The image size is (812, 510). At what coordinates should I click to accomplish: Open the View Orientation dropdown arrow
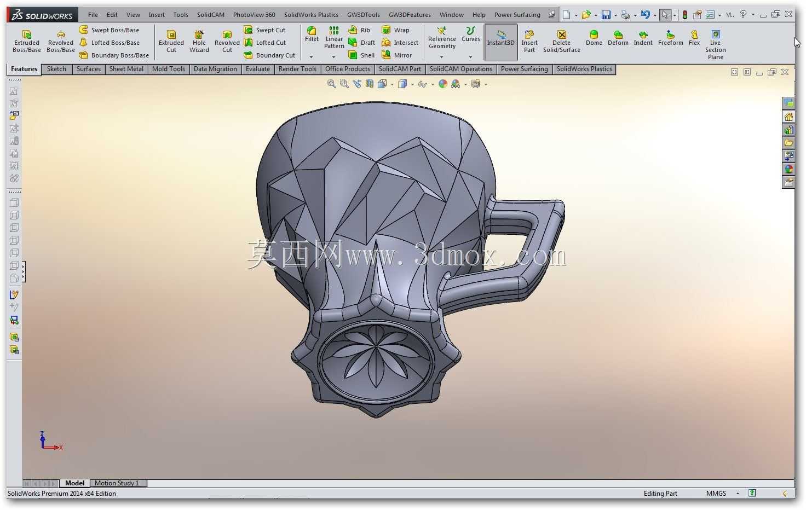(392, 84)
